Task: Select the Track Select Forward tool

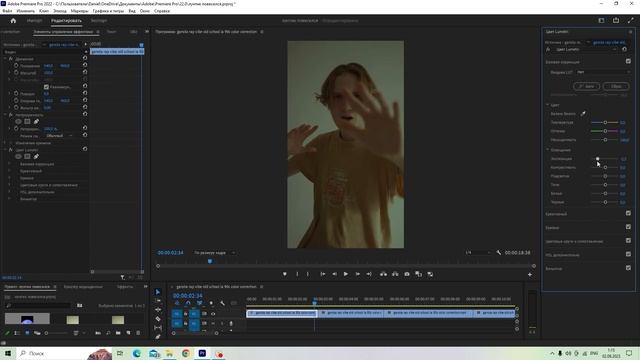Action: tap(158, 301)
